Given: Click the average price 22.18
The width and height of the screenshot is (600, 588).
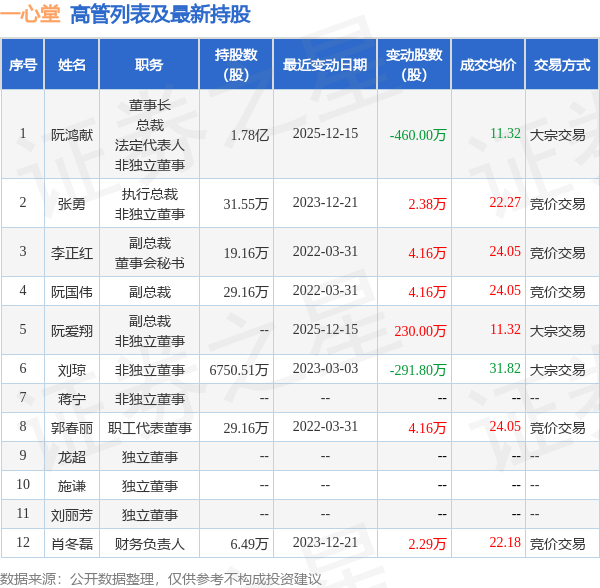Looking at the screenshot, I should coord(505,542).
